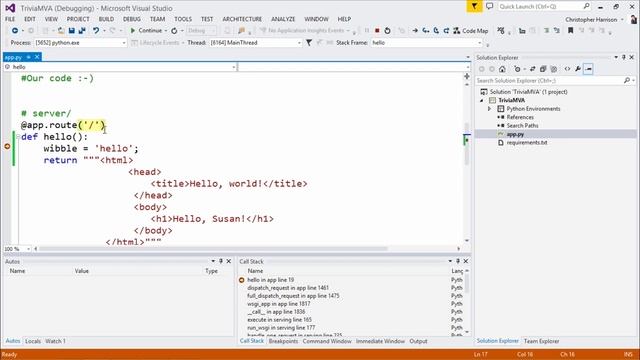
Task: Select 'dispatch_request in app line 1461' frame
Action: (288, 288)
